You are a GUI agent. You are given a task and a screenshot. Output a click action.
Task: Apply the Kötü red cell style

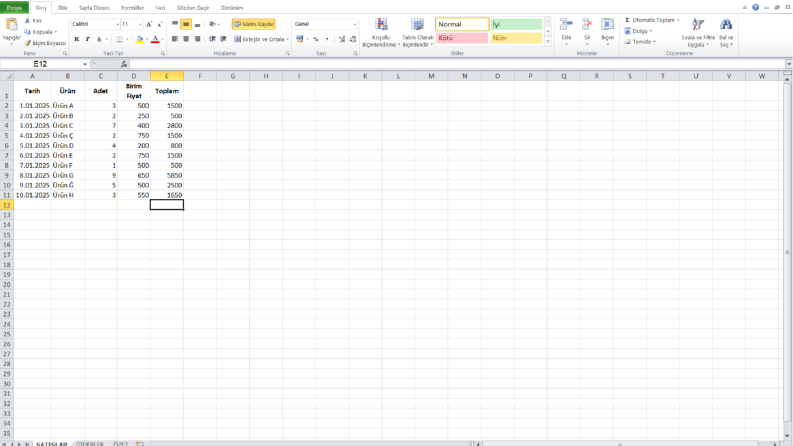[462, 38]
